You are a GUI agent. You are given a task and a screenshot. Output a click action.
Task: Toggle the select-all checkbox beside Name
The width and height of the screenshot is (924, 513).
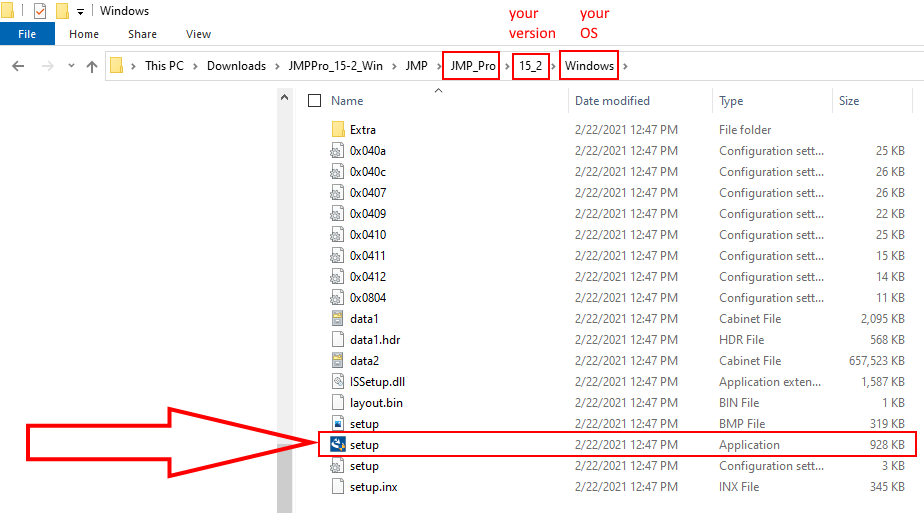click(315, 101)
